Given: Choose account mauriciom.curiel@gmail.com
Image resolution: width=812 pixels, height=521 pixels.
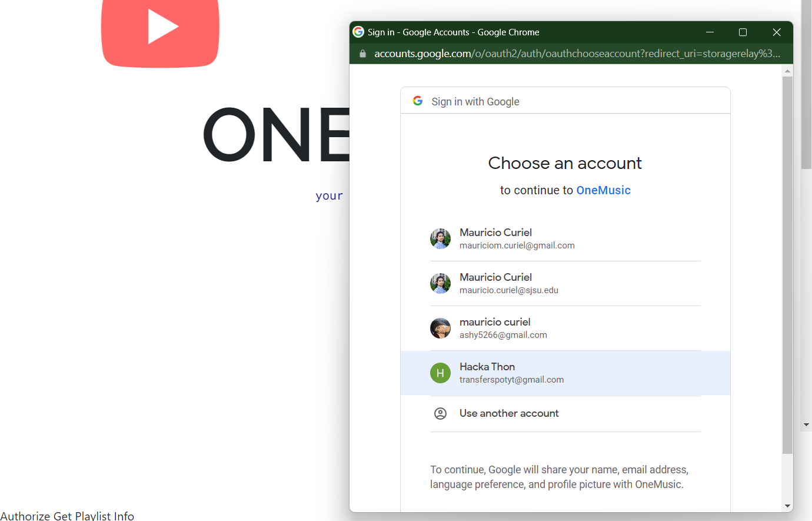Looking at the screenshot, I should coord(565,238).
